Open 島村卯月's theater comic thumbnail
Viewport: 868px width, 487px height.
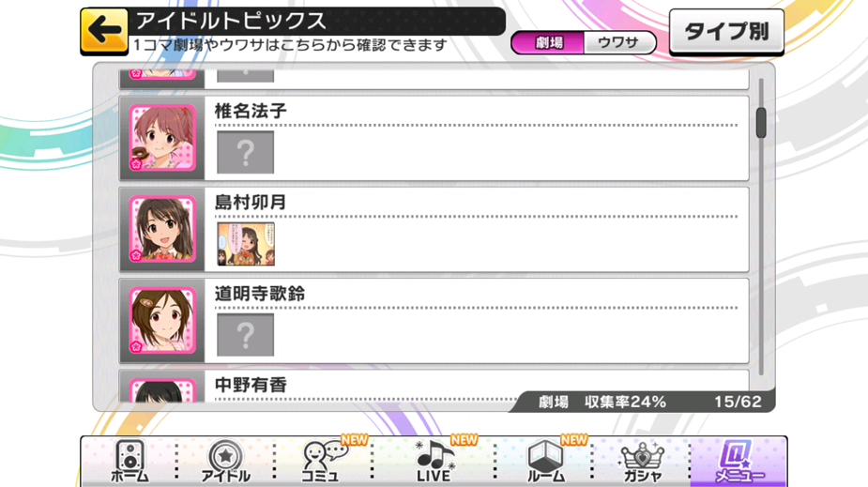pyautogui.click(x=246, y=244)
